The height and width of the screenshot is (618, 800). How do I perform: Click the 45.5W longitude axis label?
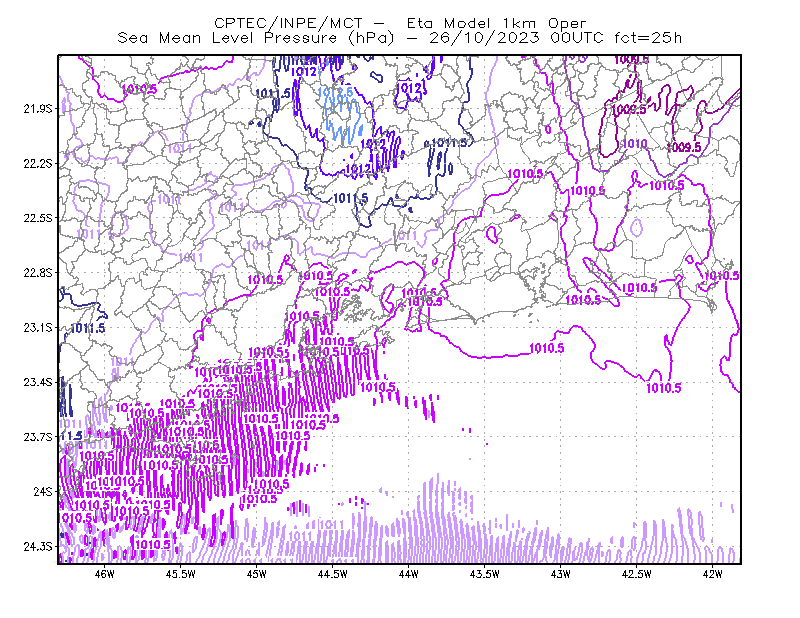[x=181, y=574]
